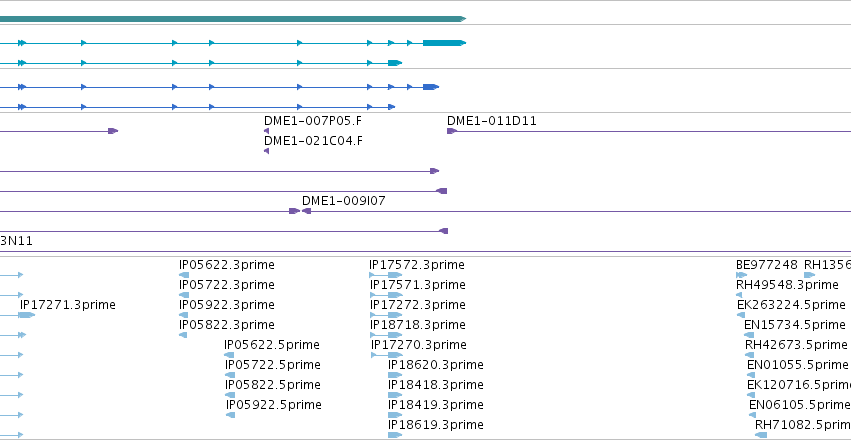Click the DME1-009I07 feature label

click(344, 201)
